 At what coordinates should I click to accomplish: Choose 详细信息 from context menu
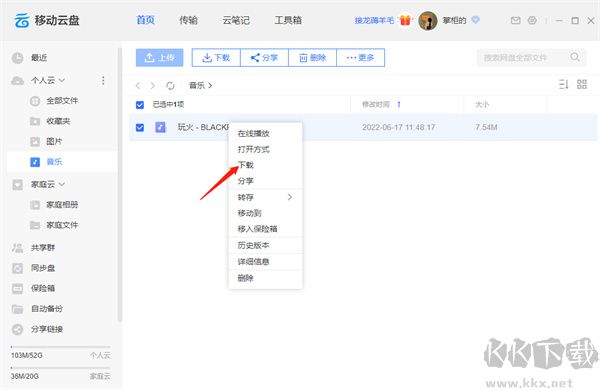pyautogui.click(x=265, y=262)
